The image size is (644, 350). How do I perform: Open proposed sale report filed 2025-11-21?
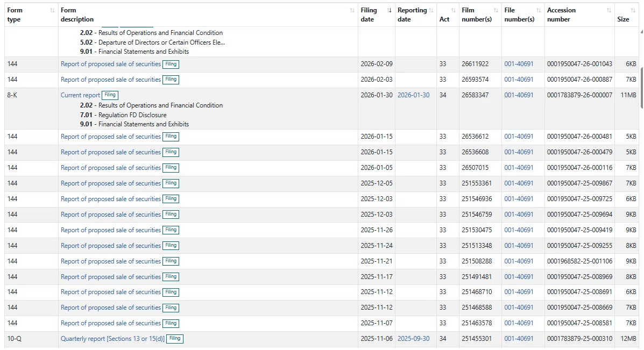point(111,261)
